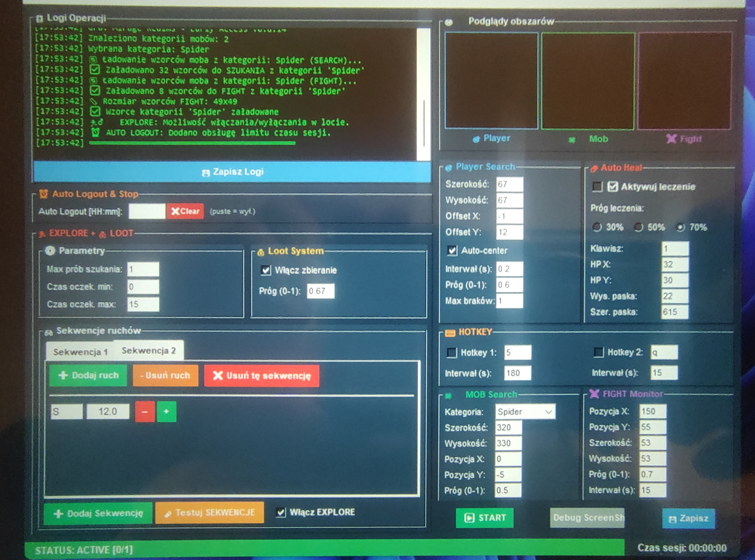Viewport: 755px width, 560px height.
Task: Enable the Hotkey 1 checkbox
Action: coord(452,353)
